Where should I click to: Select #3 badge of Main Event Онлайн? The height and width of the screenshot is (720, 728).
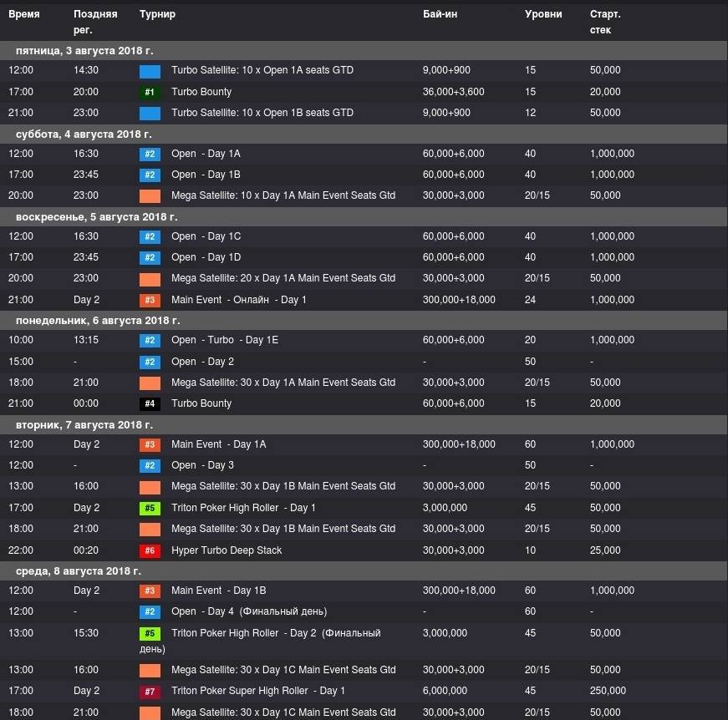[x=150, y=300]
